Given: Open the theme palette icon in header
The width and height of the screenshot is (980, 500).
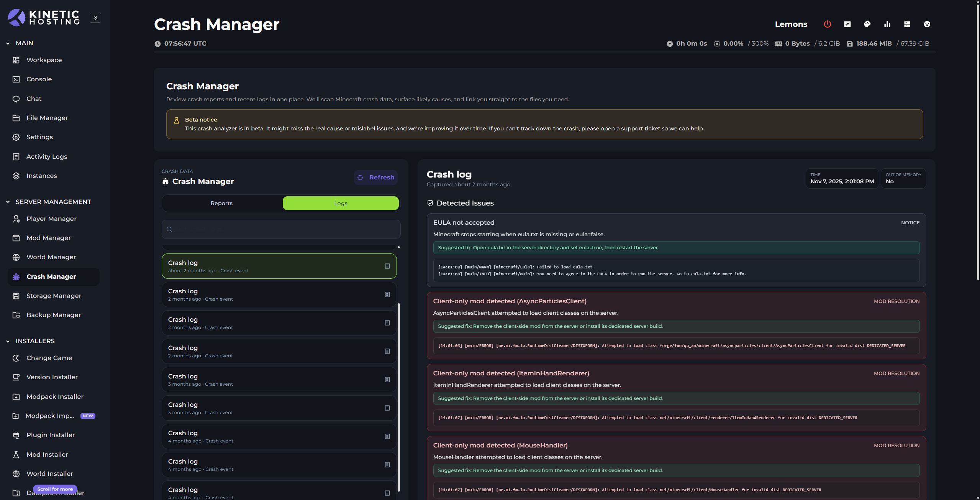Looking at the screenshot, I should (867, 24).
